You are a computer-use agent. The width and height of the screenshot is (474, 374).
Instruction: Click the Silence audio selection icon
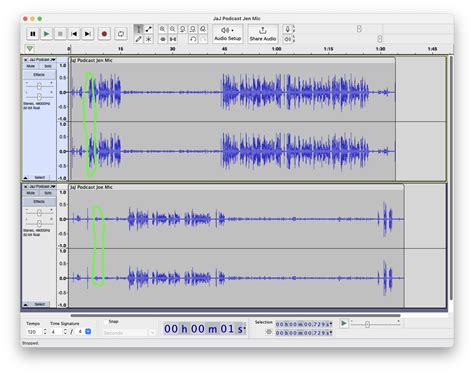tap(172, 39)
